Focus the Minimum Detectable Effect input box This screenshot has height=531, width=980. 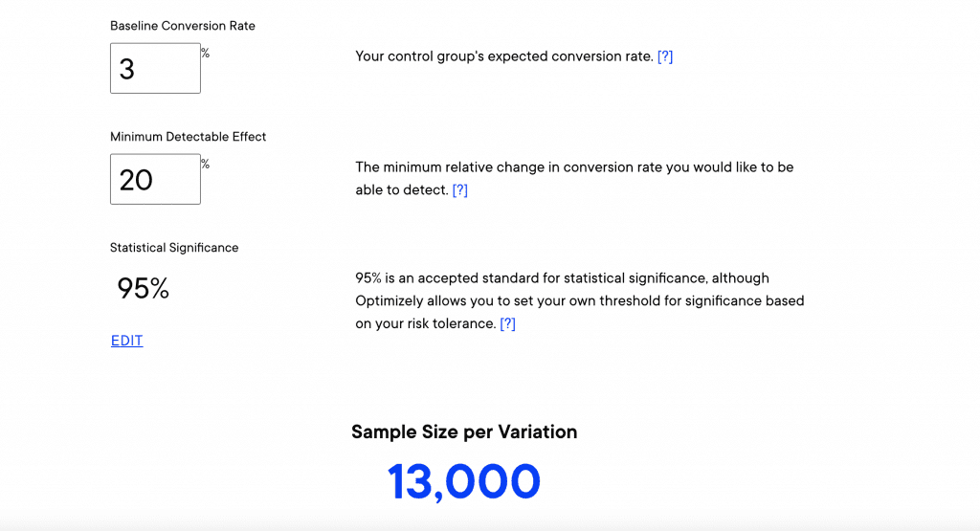(155, 179)
